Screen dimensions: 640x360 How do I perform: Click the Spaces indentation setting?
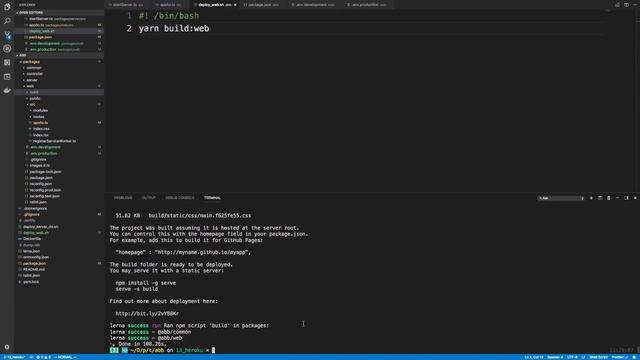(555, 357)
